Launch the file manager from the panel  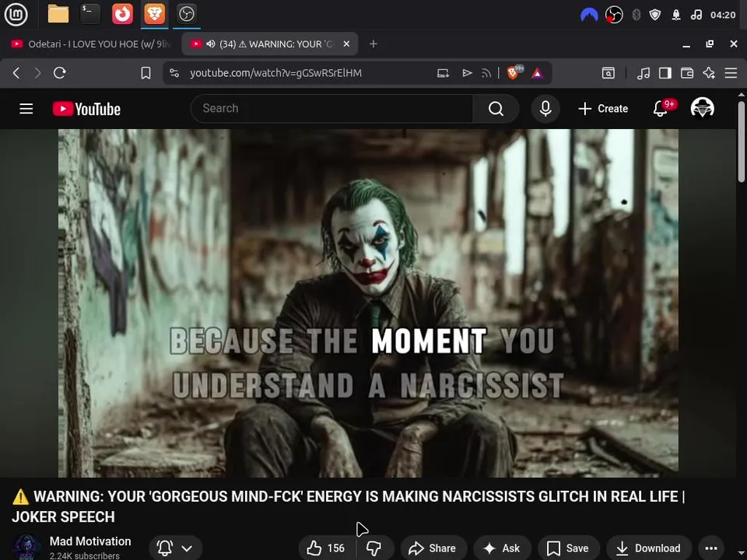58,14
